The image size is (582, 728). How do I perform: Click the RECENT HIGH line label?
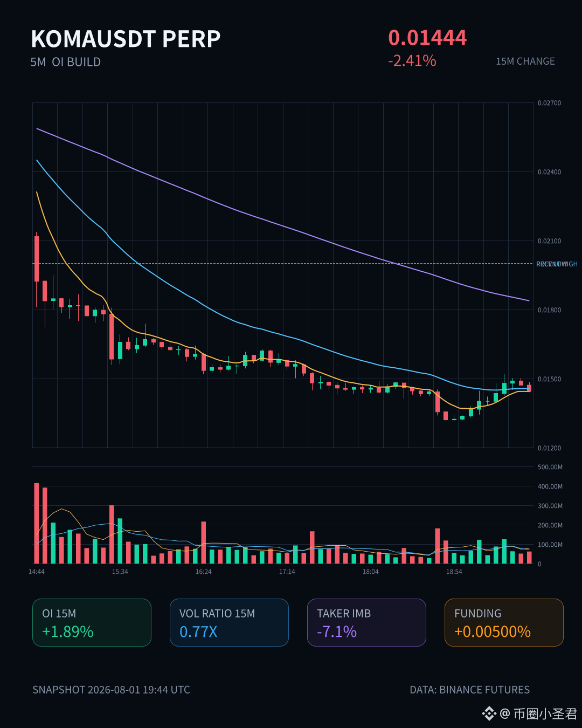(x=557, y=264)
